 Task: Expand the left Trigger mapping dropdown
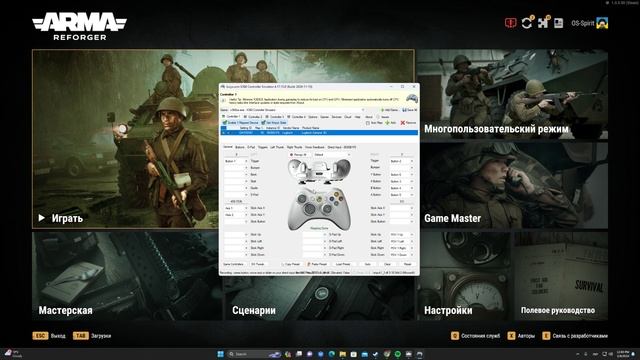point(246,162)
